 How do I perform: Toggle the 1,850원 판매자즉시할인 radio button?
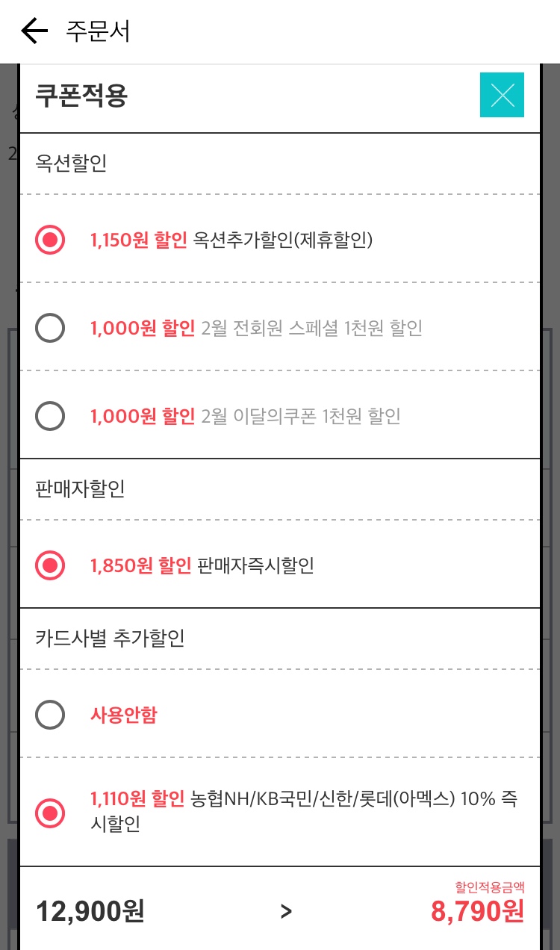click(x=51, y=565)
